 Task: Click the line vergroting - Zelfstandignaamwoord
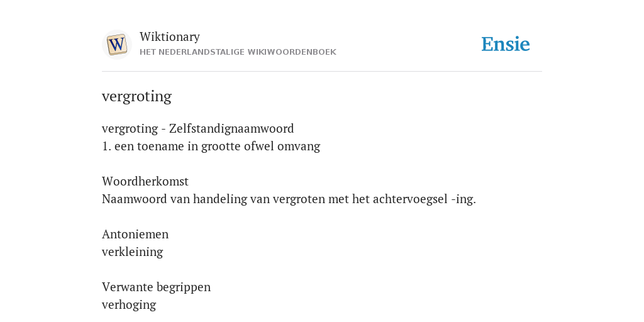coord(198,128)
